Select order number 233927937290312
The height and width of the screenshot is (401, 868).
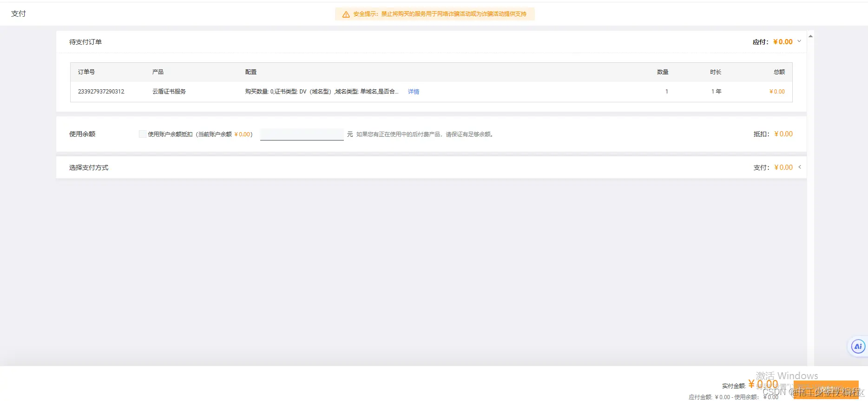tap(101, 92)
